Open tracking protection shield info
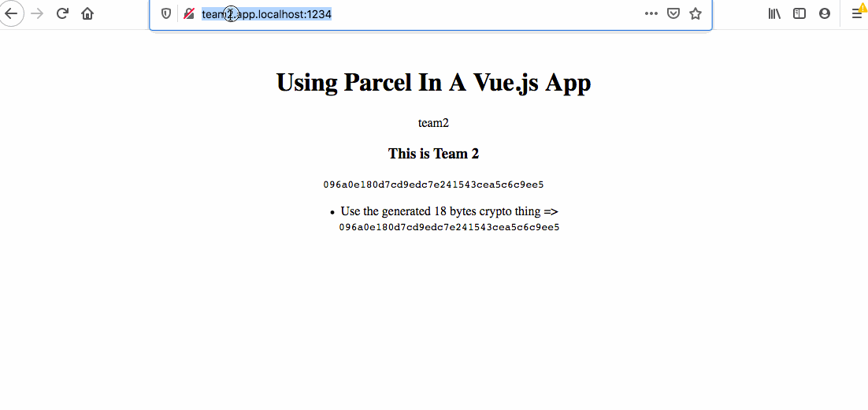Image resolution: width=868 pixels, height=410 pixels. (165, 14)
